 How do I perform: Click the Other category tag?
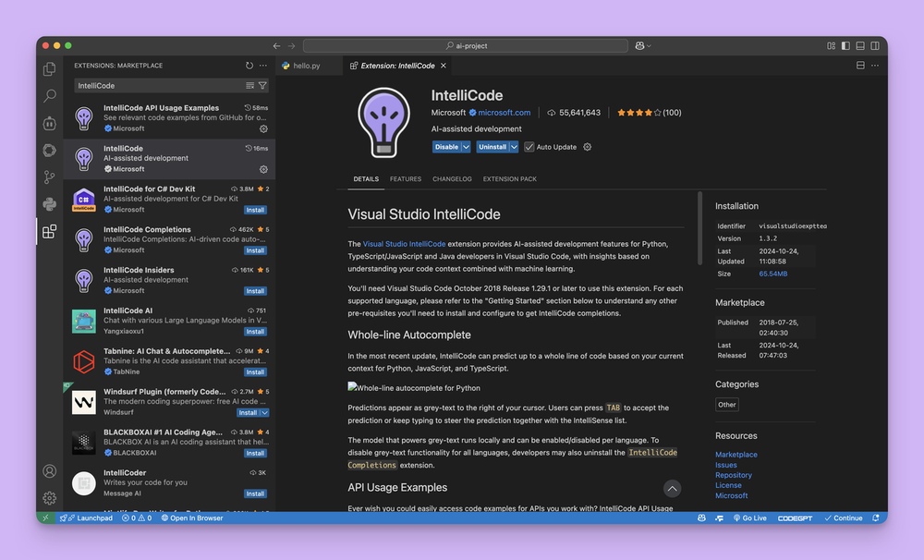pos(726,405)
